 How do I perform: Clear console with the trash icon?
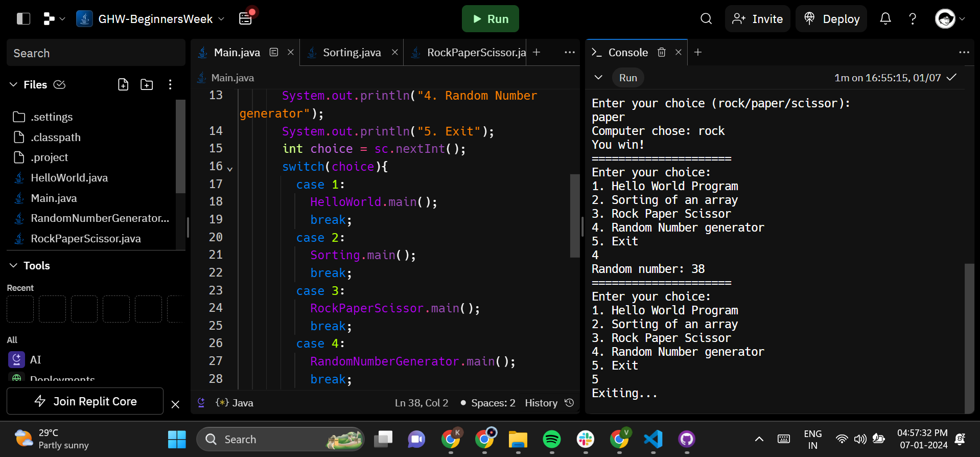[662, 52]
